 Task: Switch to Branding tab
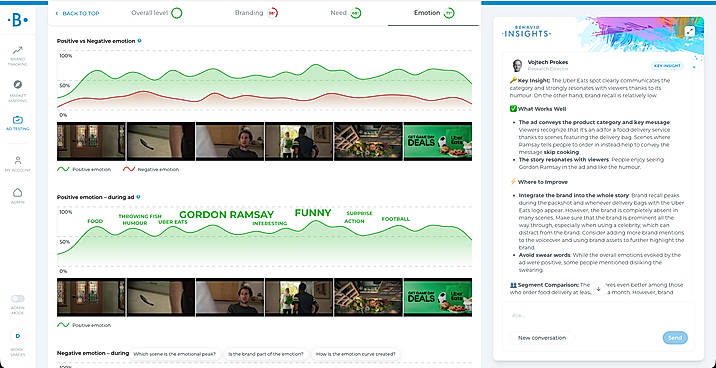coord(257,13)
